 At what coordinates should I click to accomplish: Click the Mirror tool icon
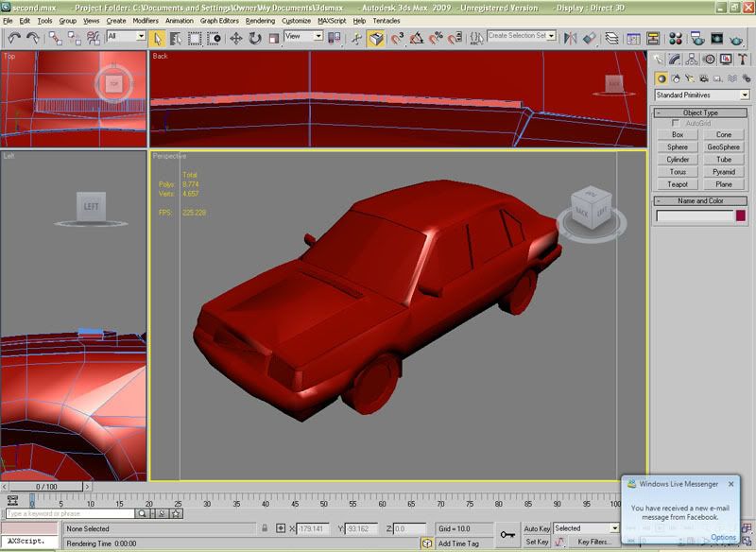pyautogui.click(x=570, y=38)
